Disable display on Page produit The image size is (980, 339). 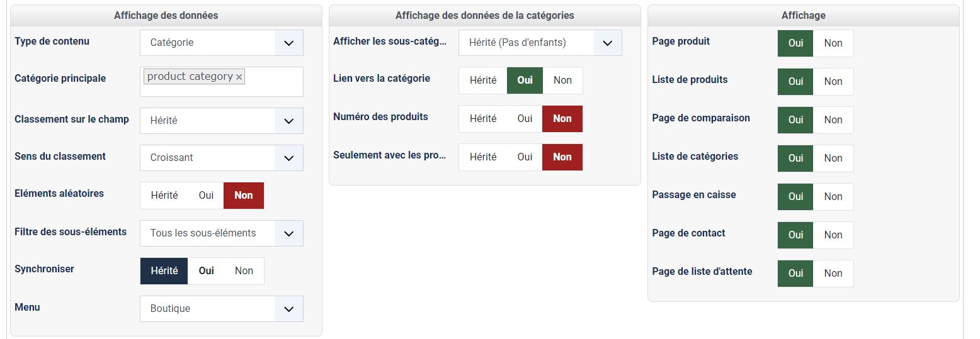coord(833,43)
